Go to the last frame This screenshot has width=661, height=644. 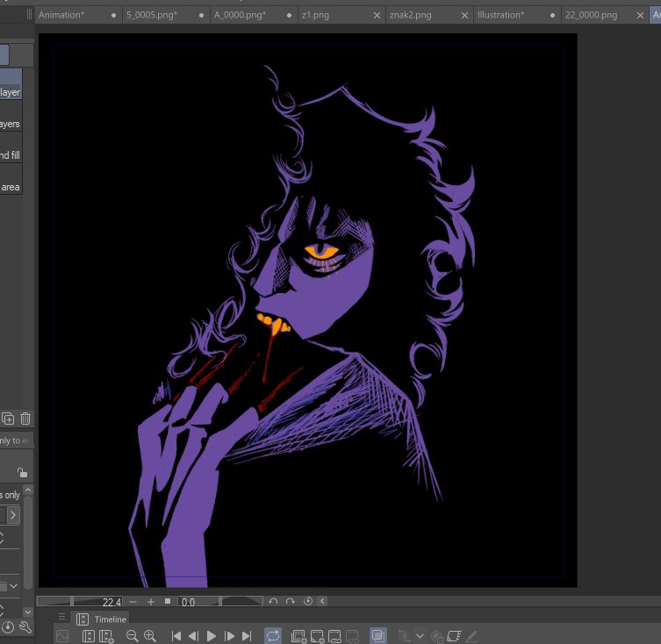pyautogui.click(x=247, y=636)
